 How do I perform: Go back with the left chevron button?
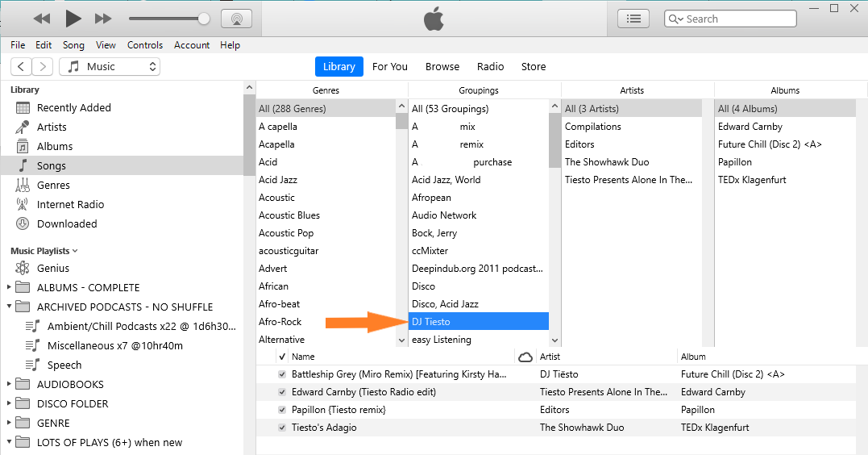pyautogui.click(x=21, y=66)
